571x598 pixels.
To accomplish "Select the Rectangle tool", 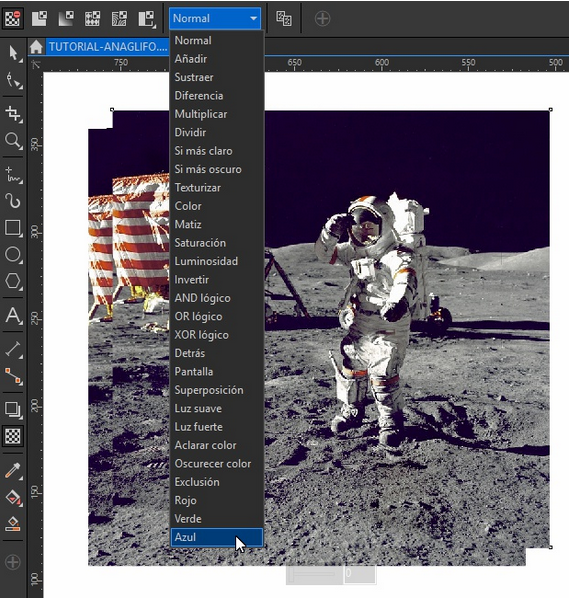I will click(x=13, y=228).
